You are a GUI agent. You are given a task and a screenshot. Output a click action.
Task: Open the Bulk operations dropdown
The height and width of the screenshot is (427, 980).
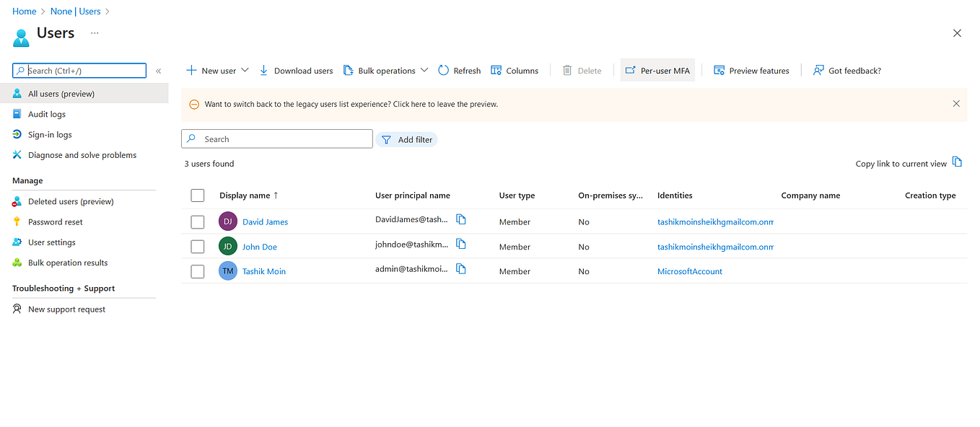click(424, 70)
